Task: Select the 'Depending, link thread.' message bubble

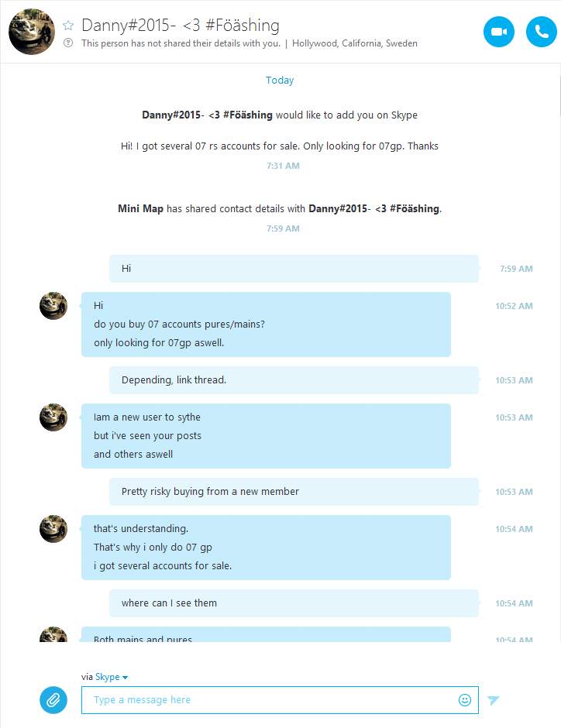Action: [x=294, y=379]
